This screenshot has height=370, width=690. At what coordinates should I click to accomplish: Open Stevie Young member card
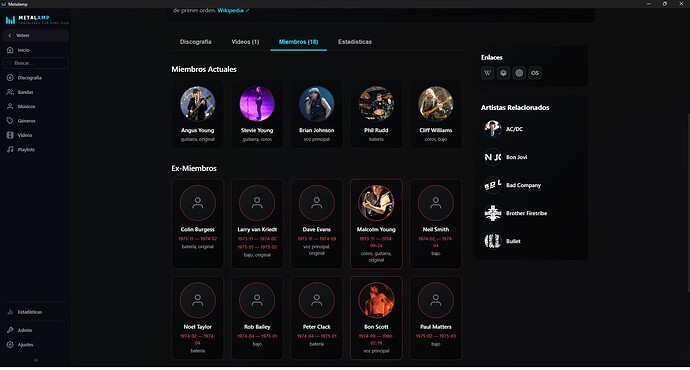257,114
